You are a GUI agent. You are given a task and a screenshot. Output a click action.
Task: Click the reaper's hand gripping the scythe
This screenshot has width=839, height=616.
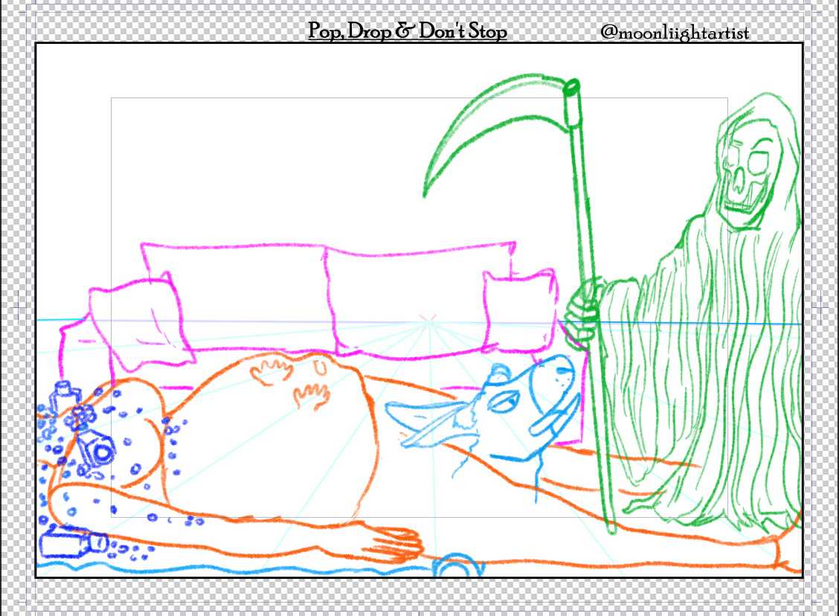pos(582,309)
